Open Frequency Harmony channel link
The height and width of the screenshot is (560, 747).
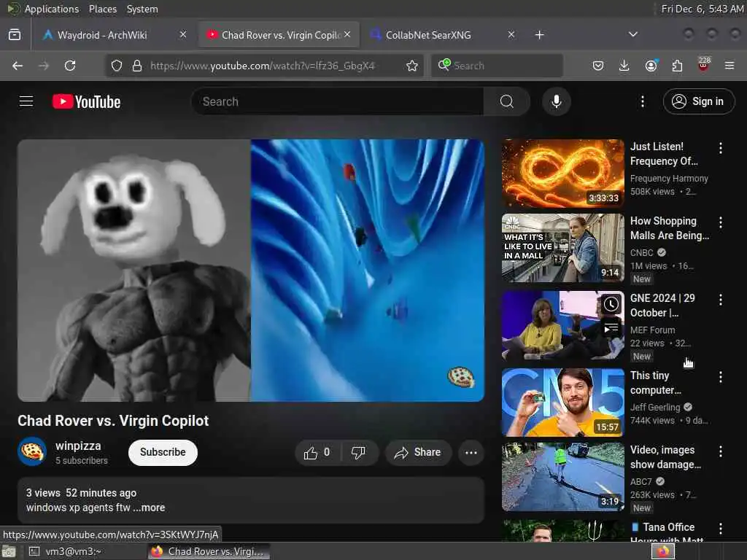[669, 179]
